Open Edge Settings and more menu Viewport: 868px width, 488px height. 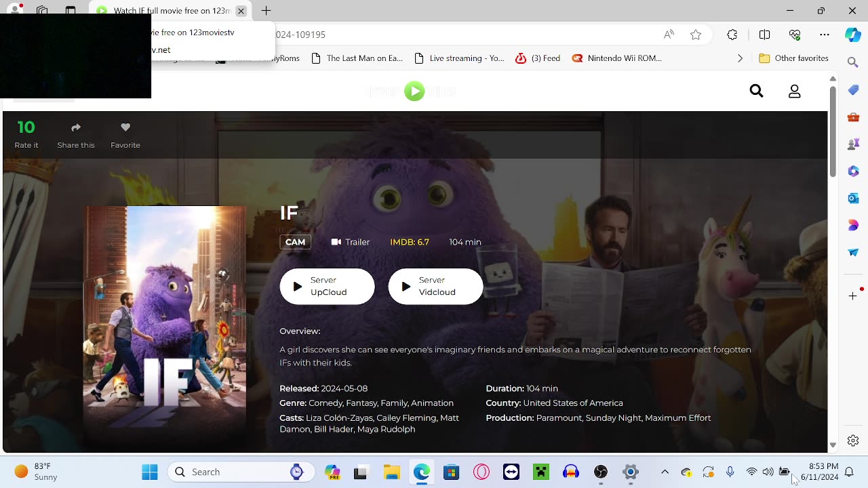click(x=825, y=35)
